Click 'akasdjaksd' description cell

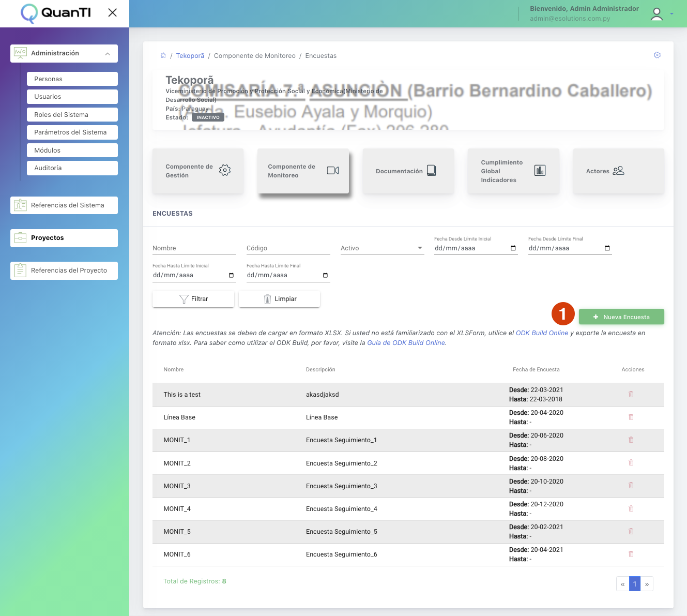[323, 395]
